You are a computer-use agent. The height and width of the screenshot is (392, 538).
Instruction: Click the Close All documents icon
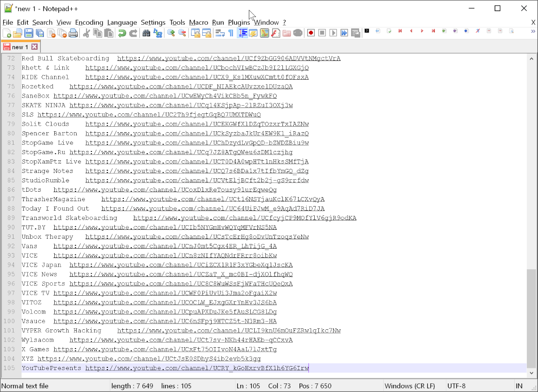pos(62,33)
